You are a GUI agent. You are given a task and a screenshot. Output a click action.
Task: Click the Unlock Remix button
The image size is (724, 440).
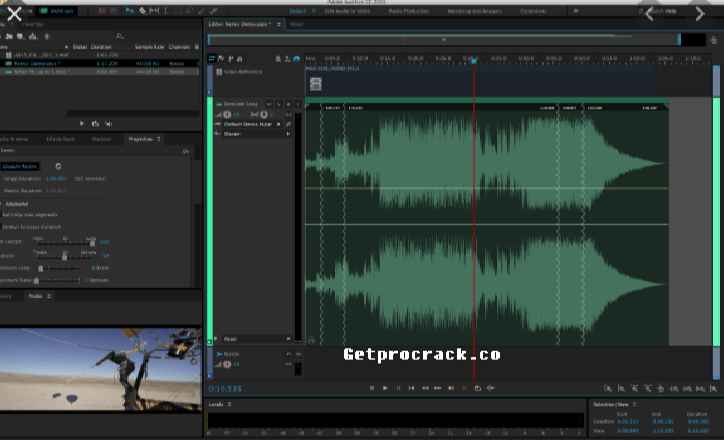[x=21, y=166]
